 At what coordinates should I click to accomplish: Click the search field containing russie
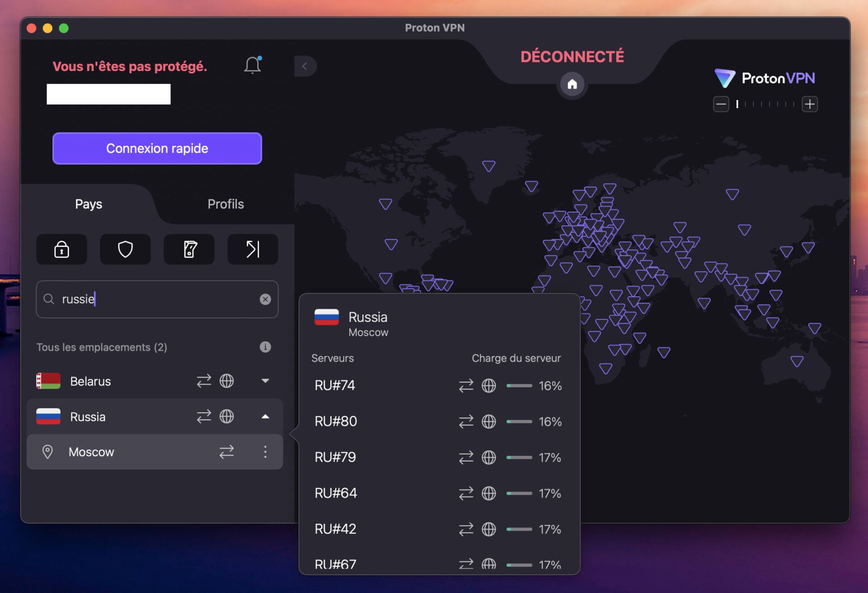pyautogui.click(x=157, y=299)
